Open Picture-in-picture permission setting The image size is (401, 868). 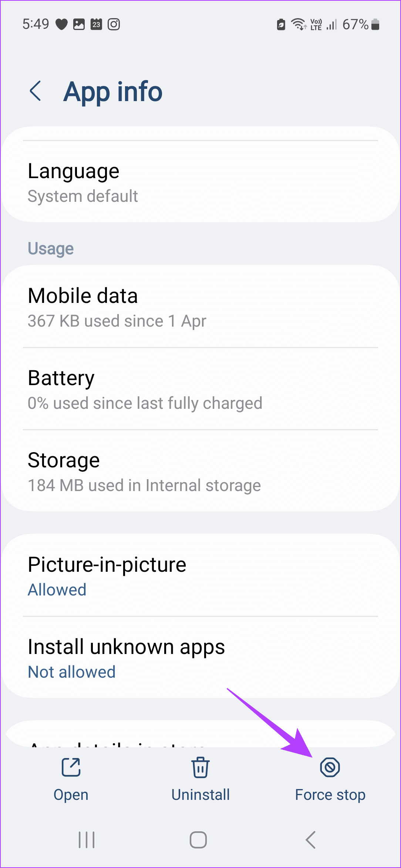point(200,576)
